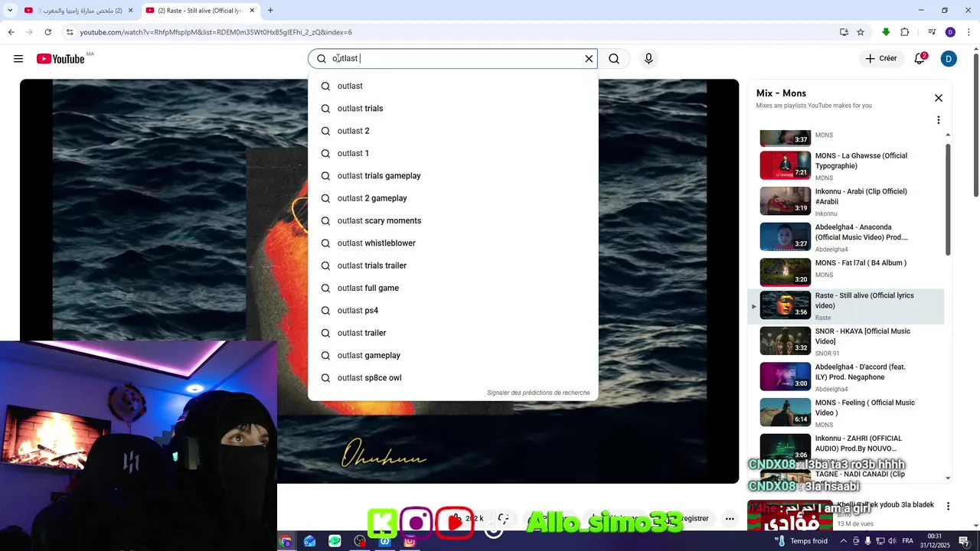Screen dimensions: 980x551
Task: Click the address bar URL
Action: [x=216, y=32]
